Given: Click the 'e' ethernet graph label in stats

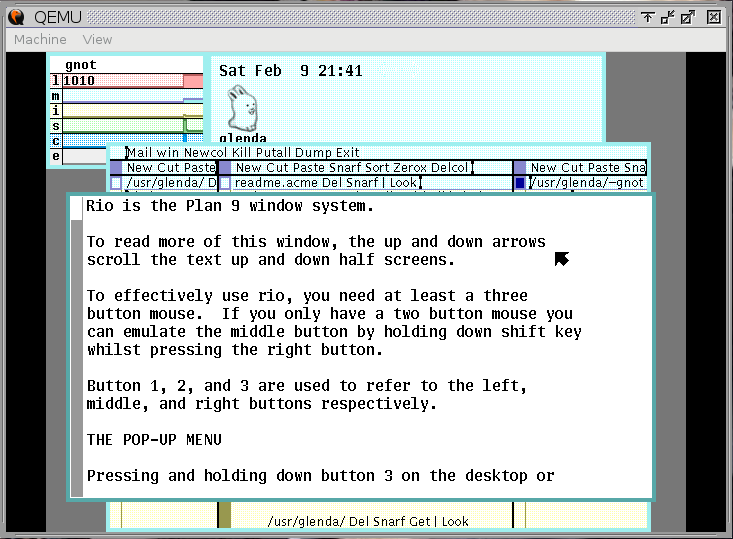Looking at the screenshot, I should [56, 156].
